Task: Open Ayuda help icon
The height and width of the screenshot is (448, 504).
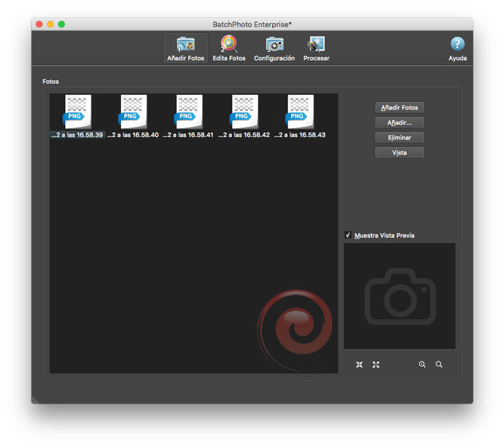Action: tap(458, 48)
